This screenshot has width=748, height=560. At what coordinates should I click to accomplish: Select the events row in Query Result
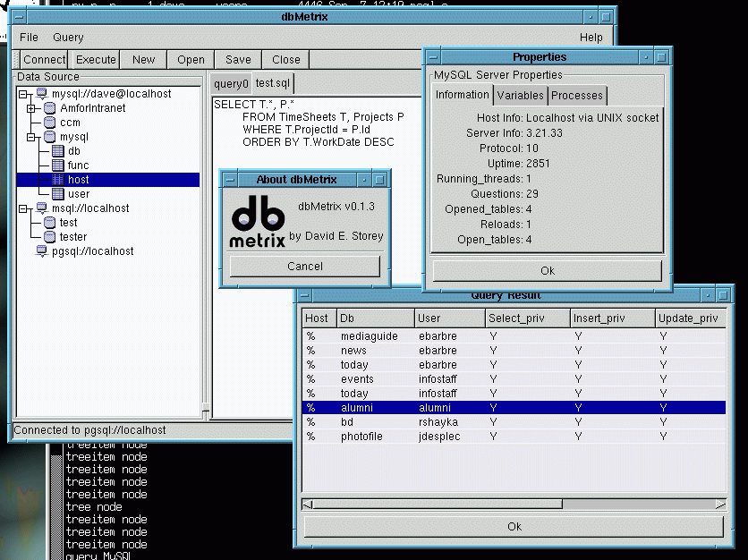tap(514, 379)
